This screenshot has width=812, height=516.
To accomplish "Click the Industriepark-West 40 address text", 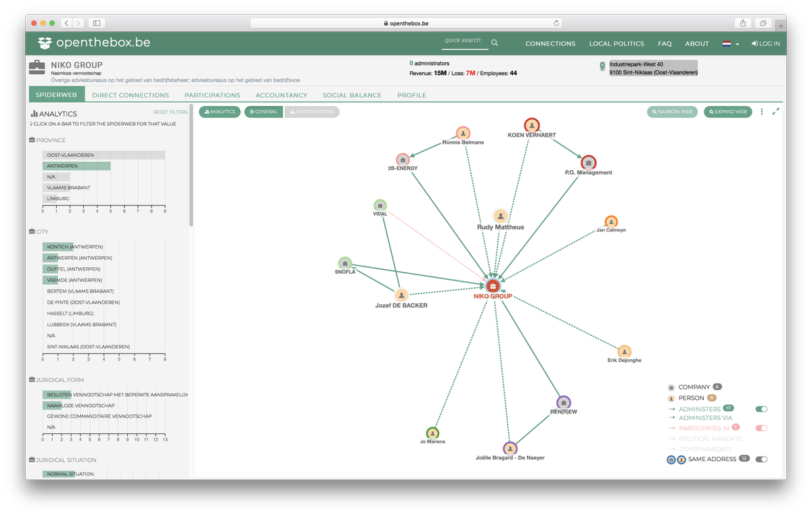I will (636, 64).
